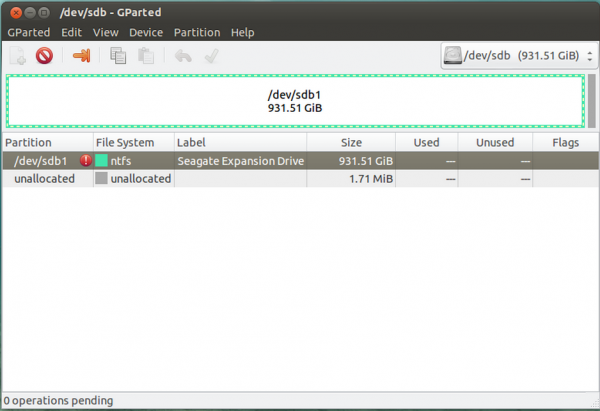Select the /dev/sdb1 partition graphic bar

click(x=295, y=101)
